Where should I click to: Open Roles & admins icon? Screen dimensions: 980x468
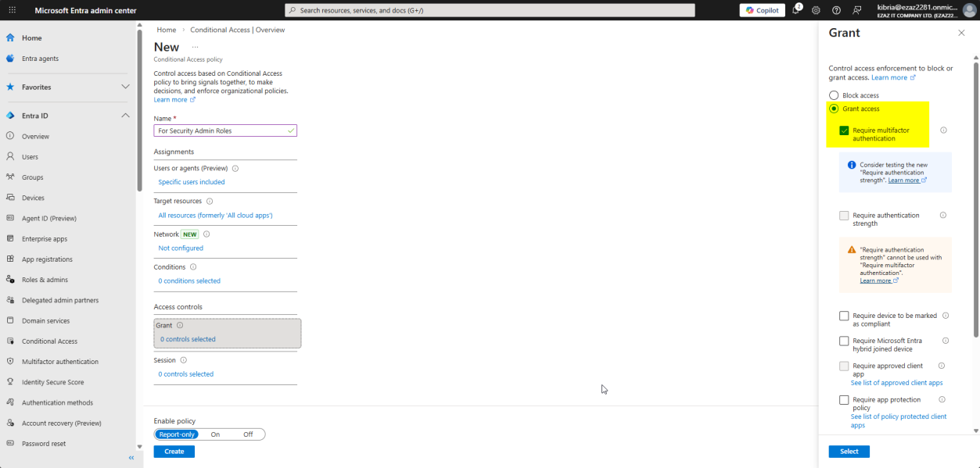click(10, 280)
